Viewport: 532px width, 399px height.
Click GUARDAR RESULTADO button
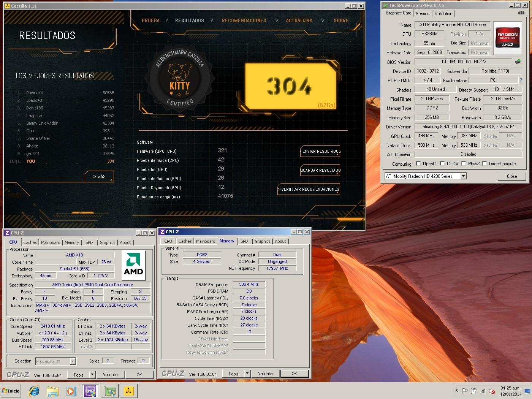coord(320,170)
